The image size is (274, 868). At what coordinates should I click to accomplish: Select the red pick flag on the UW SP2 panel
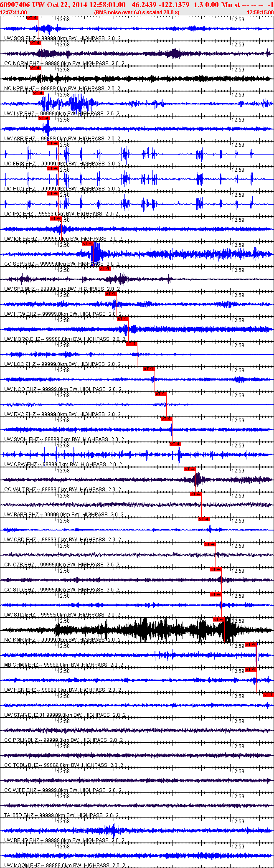pyautogui.click(x=105, y=268)
